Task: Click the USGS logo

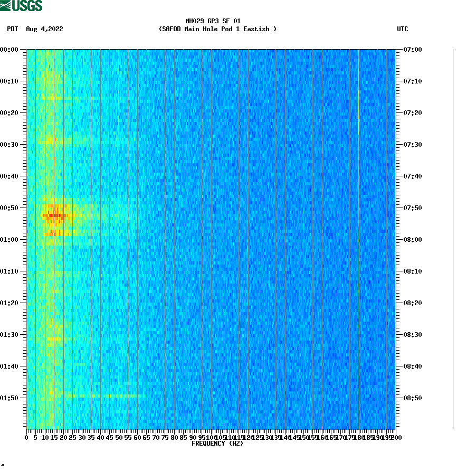Action: [22, 5]
